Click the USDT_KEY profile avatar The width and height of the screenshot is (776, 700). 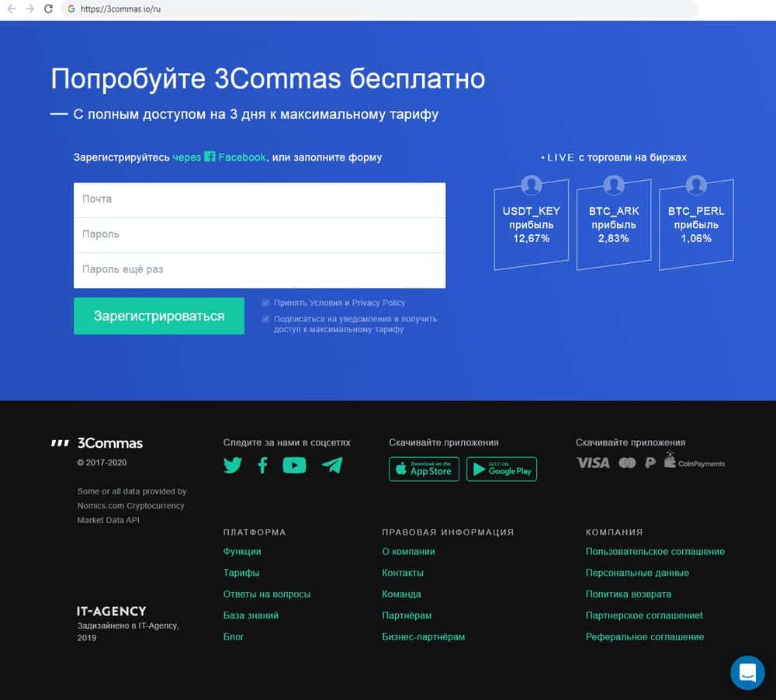[x=532, y=185]
